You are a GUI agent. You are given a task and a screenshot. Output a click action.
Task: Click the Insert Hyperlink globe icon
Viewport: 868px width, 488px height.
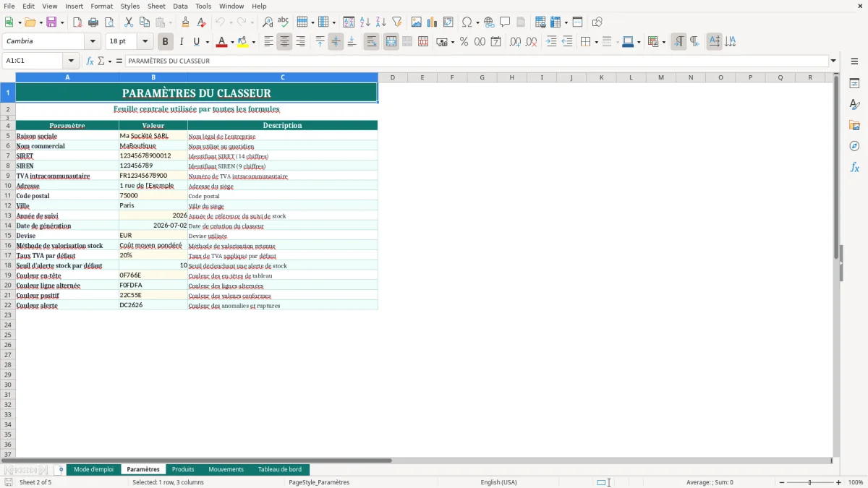pos(489,22)
